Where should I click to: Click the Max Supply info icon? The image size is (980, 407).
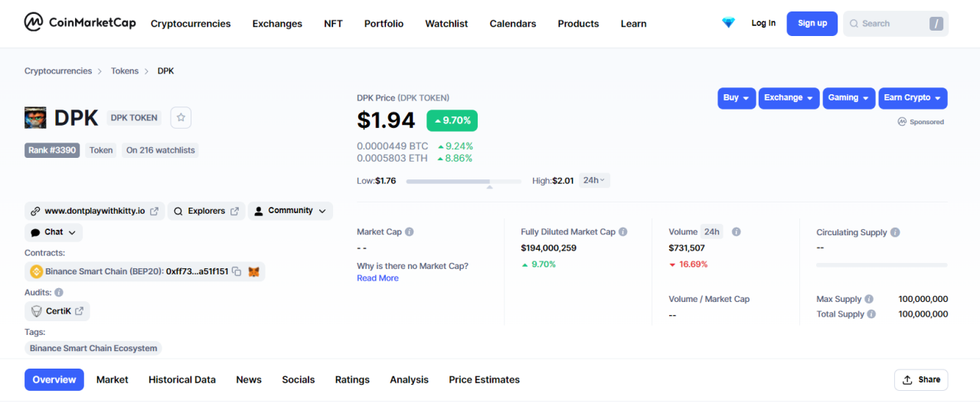point(870,299)
